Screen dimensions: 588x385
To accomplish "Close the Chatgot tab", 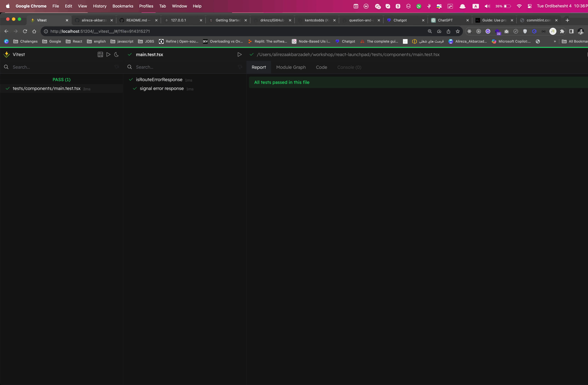I will [423, 20].
